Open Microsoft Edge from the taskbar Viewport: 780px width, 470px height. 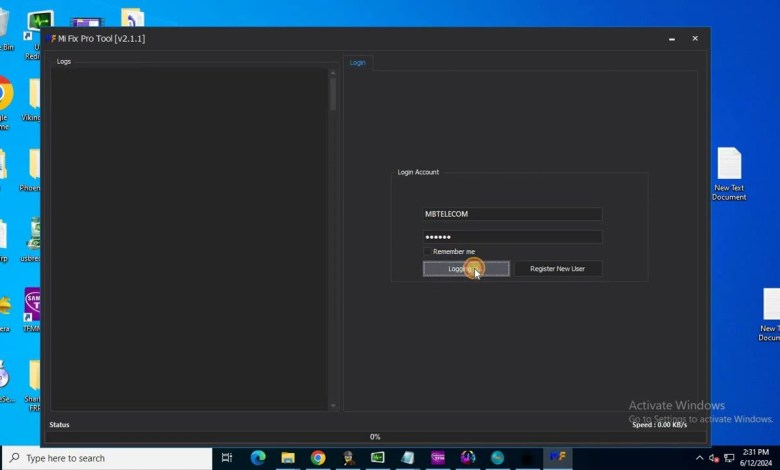[x=258, y=458]
